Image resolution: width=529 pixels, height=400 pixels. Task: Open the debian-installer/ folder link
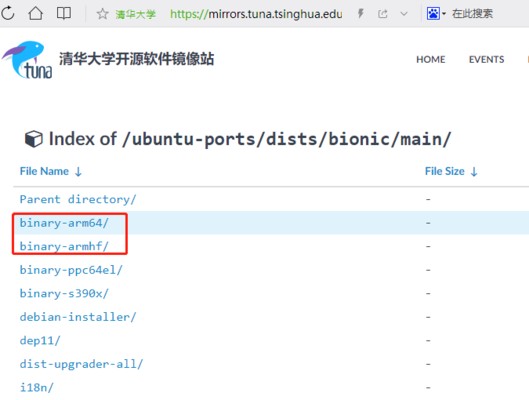78,317
